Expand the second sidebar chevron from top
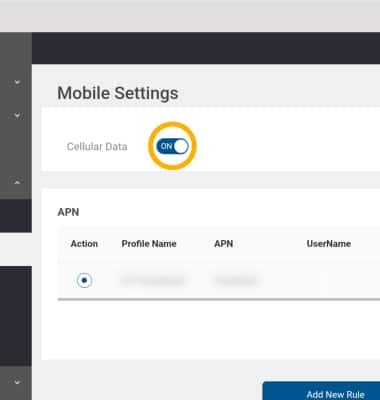The width and height of the screenshot is (380, 400). pyautogui.click(x=17, y=115)
